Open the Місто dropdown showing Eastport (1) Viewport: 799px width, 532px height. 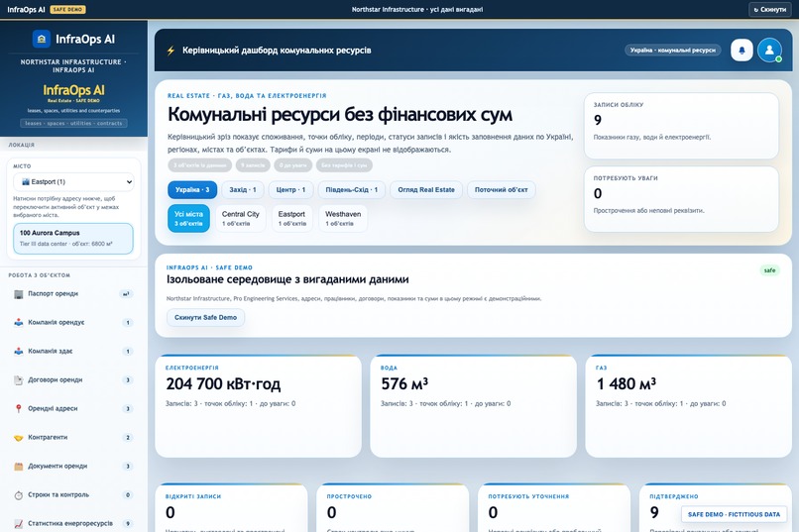(x=73, y=181)
